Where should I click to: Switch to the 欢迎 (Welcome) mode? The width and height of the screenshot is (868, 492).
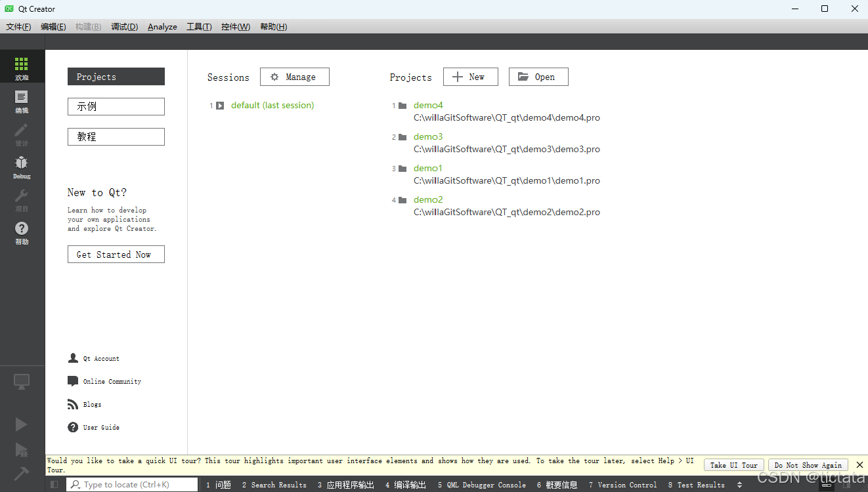(22, 68)
